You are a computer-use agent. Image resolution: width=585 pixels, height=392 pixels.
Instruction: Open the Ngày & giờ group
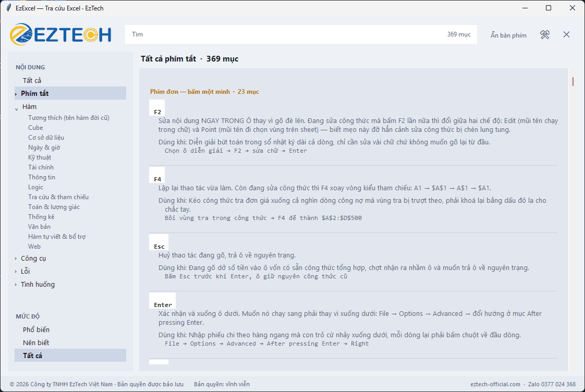[x=44, y=148]
